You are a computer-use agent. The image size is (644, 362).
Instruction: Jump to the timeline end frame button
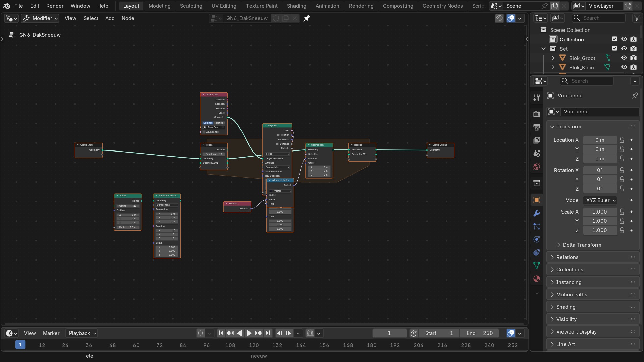268,333
